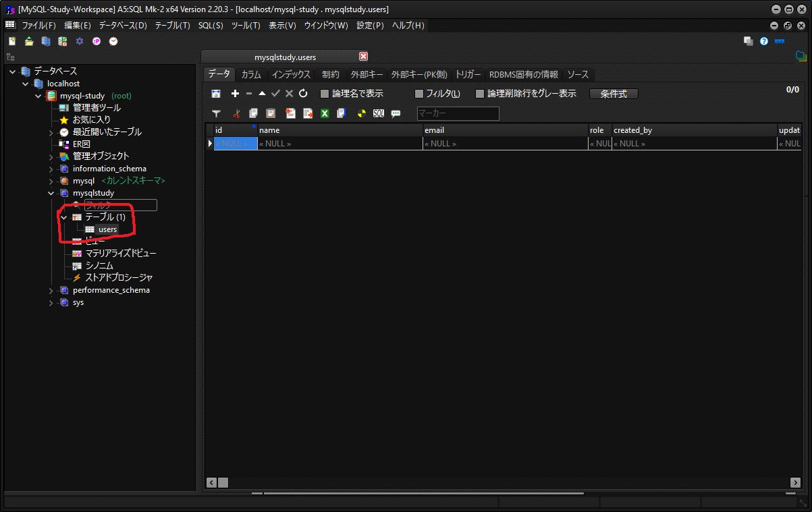Select the users table in the tree
812x512 pixels.
[107, 229]
